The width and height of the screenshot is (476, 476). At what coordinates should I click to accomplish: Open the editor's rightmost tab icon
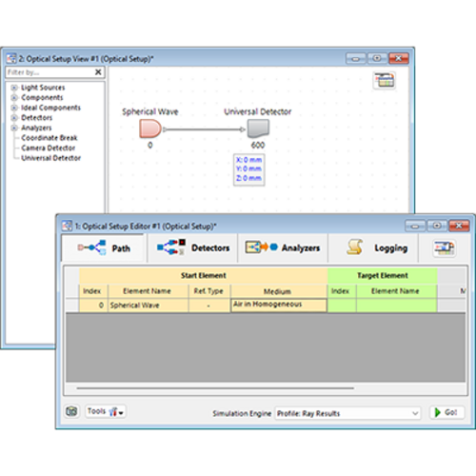point(445,248)
